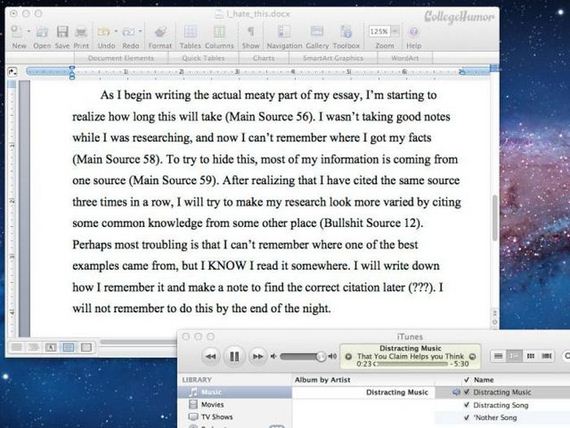Click the Undo icon
This screenshot has height=428, width=570.
(104, 32)
